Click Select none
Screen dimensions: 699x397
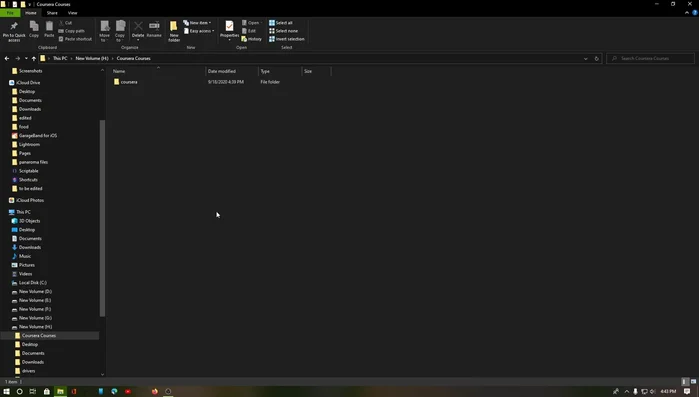click(x=283, y=31)
